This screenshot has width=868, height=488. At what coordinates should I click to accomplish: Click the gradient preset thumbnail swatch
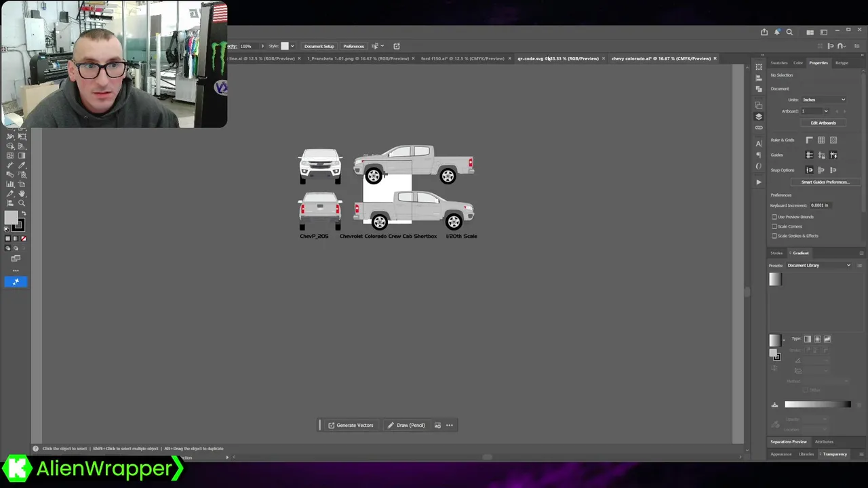[775, 279]
